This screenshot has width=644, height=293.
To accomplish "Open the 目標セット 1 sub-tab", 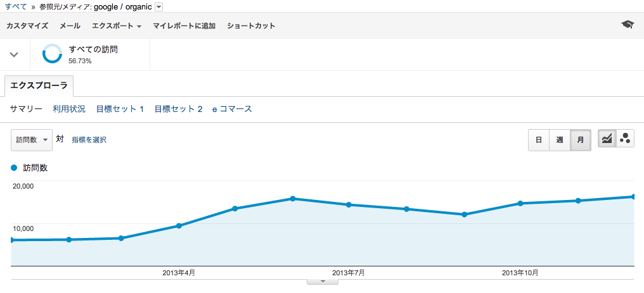I will coord(120,109).
